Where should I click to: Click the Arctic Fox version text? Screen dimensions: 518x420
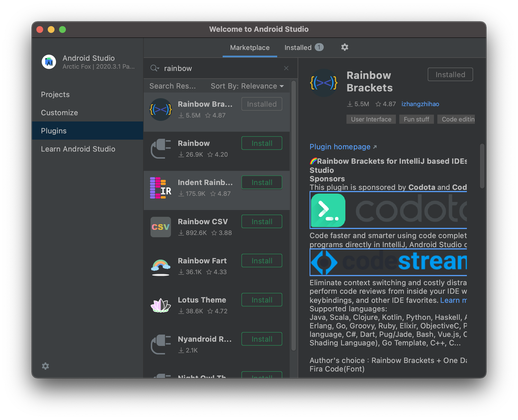click(99, 66)
